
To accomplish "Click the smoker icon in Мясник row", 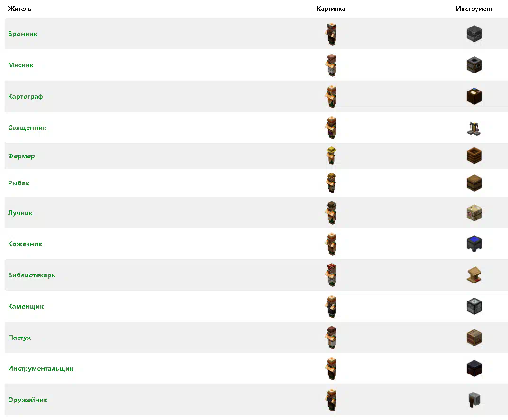I will pos(474,65).
